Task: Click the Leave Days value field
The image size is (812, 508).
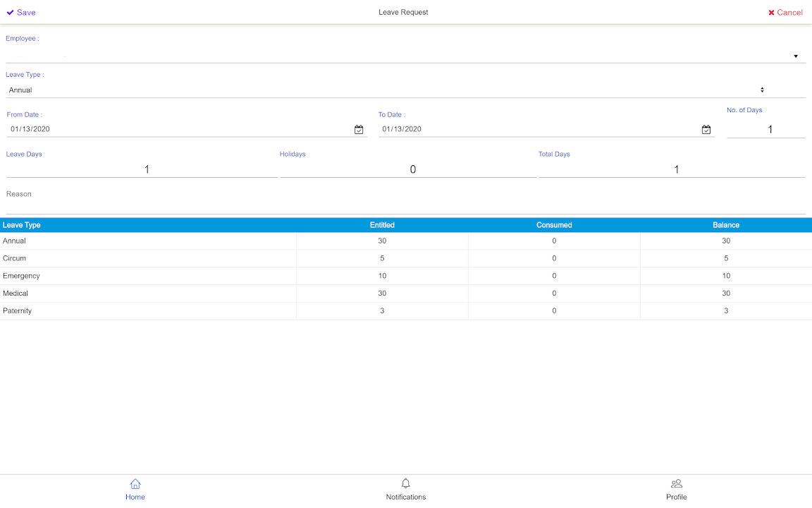Action: pos(142,169)
